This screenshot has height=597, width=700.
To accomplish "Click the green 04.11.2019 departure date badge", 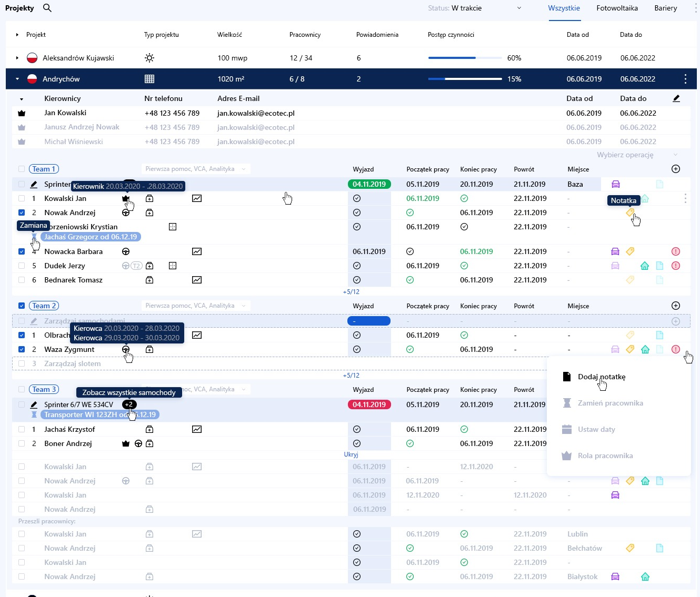I will click(x=369, y=184).
